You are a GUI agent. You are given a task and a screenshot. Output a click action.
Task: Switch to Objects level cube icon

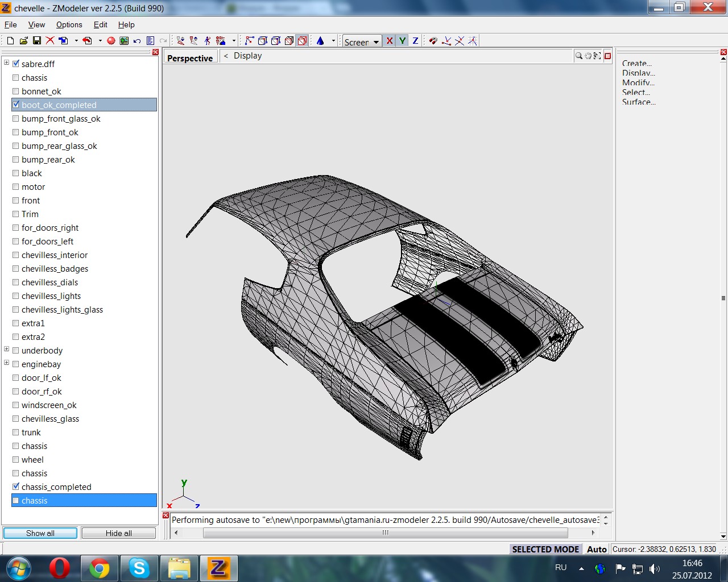pyautogui.click(x=289, y=40)
